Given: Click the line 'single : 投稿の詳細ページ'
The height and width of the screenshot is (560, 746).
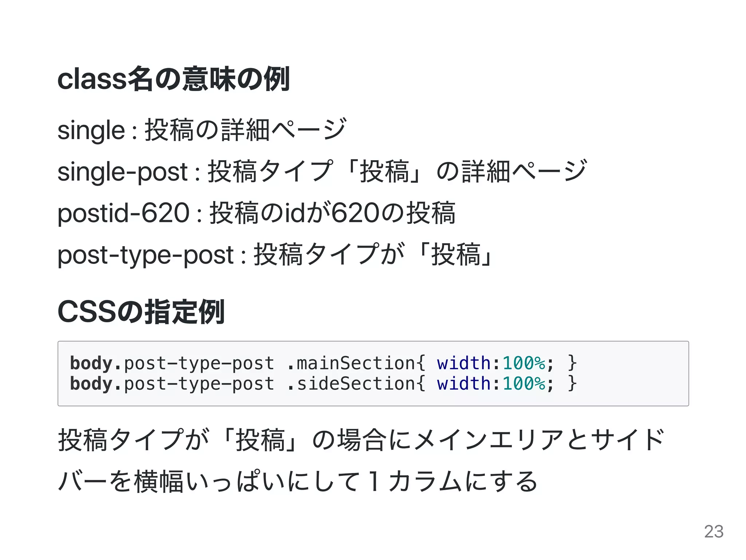Looking at the screenshot, I should click(x=202, y=130).
